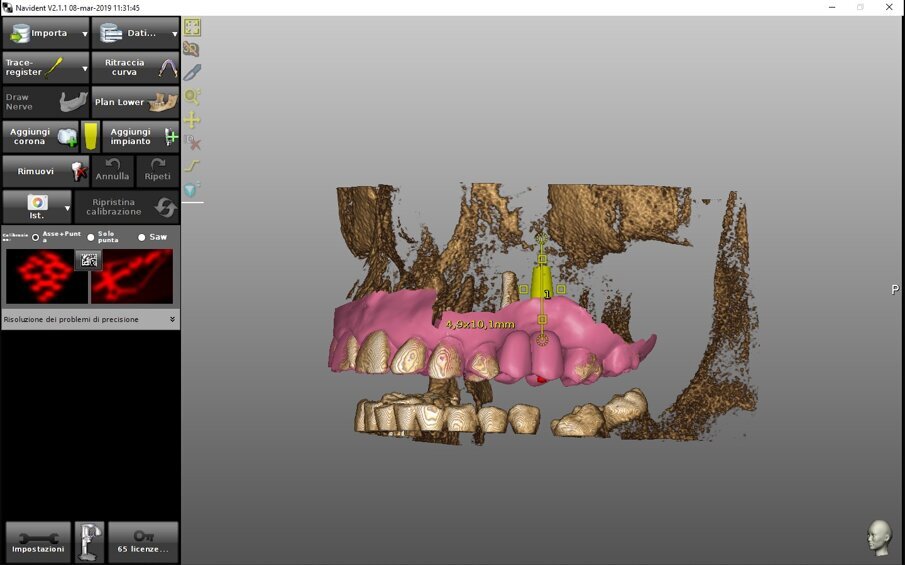Click the P orientation label at right edge
This screenshot has height=565, width=905.
pos(895,289)
